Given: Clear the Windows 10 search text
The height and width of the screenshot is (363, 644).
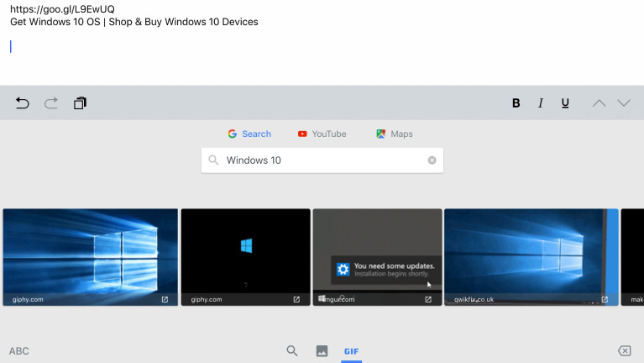Looking at the screenshot, I should [x=432, y=160].
